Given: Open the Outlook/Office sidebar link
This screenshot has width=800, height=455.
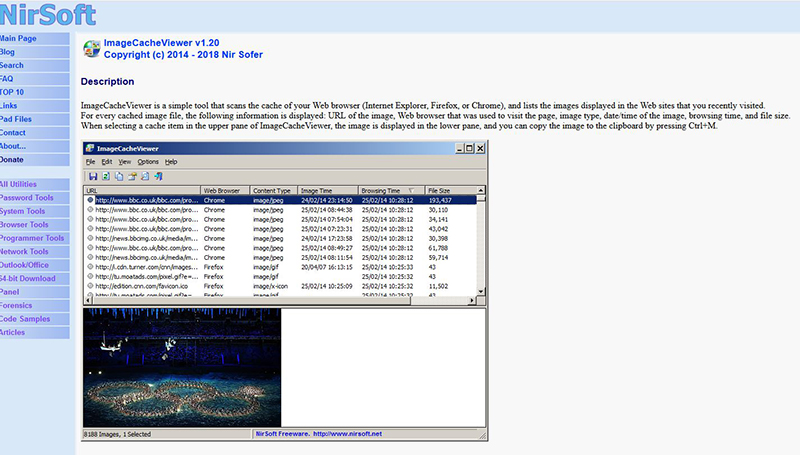Looking at the screenshot, I should (34, 265).
